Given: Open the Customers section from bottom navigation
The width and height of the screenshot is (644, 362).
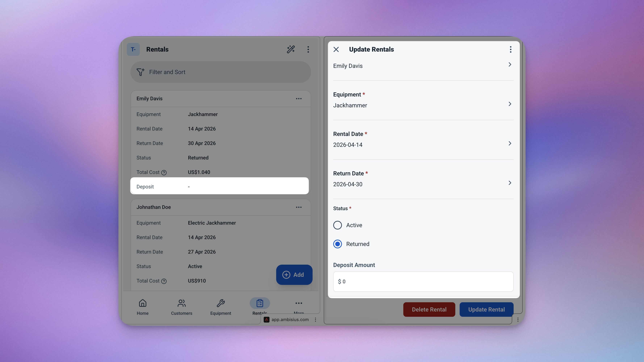Looking at the screenshot, I should (x=181, y=303).
